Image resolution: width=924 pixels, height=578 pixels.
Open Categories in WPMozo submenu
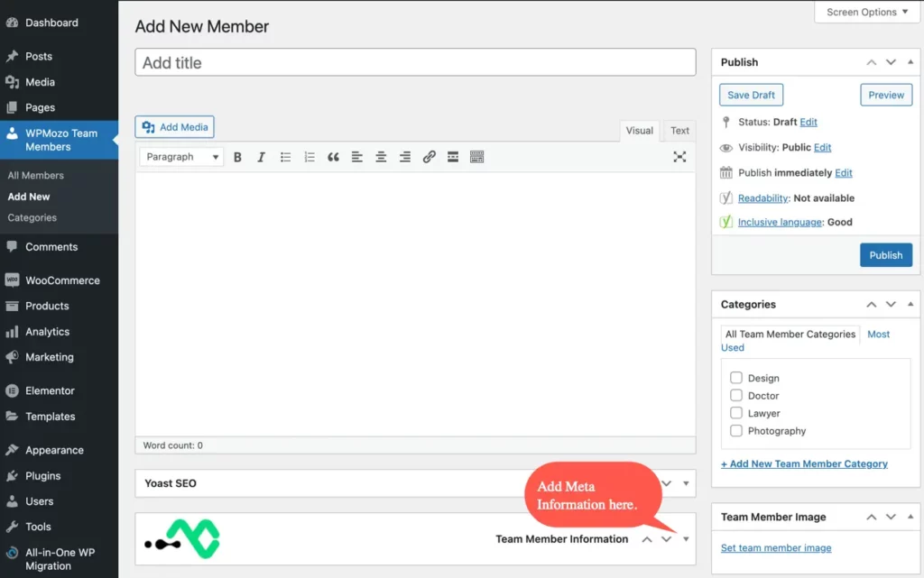[x=32, y=218]
